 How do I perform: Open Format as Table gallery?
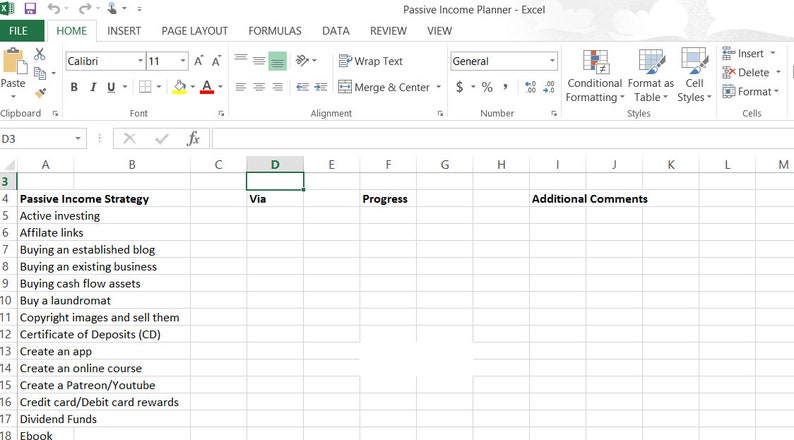click(x=651, y=76)
